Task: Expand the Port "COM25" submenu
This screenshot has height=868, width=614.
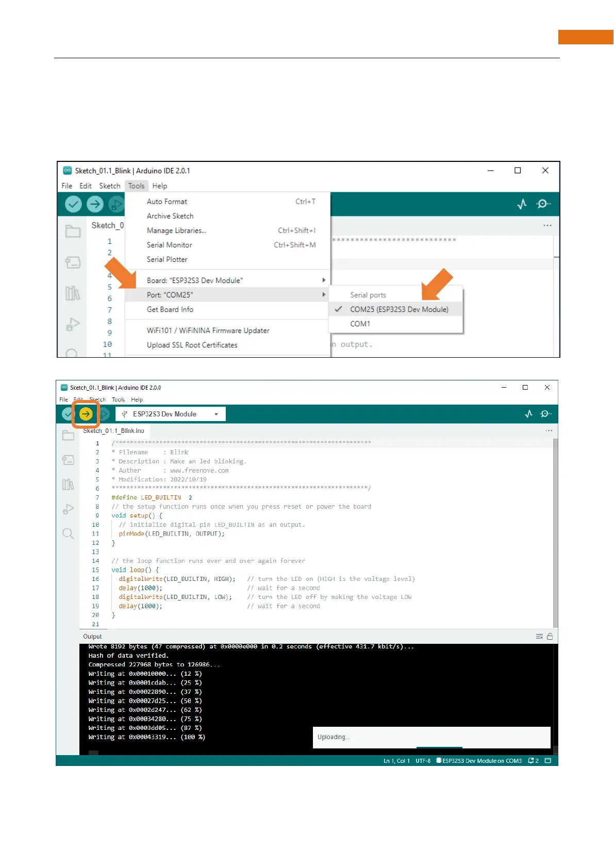Action: coord(228,295)
